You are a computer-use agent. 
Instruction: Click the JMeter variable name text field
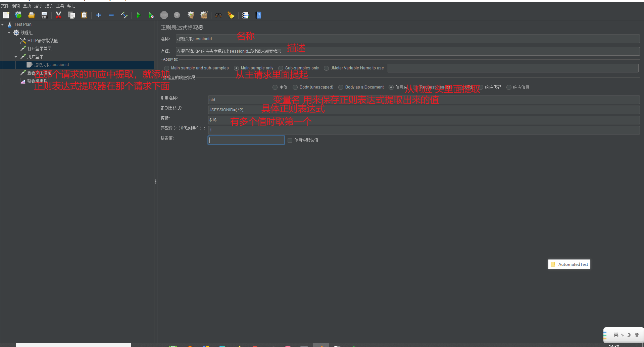point(513,68)
